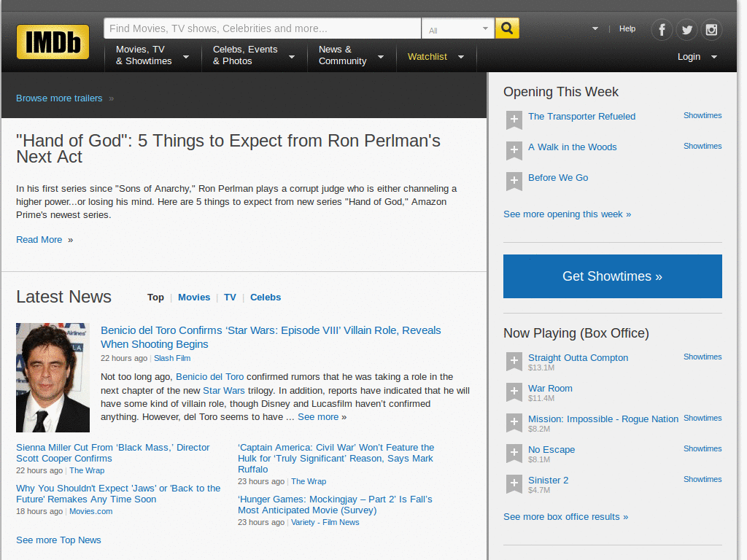Click Star Wars link in article text
747x560 pixels.
coord(223,391)
